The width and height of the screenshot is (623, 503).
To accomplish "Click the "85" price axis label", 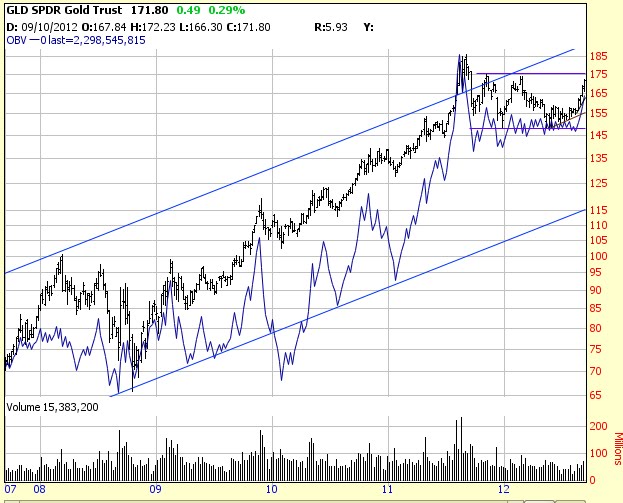I will click(595, 308).
